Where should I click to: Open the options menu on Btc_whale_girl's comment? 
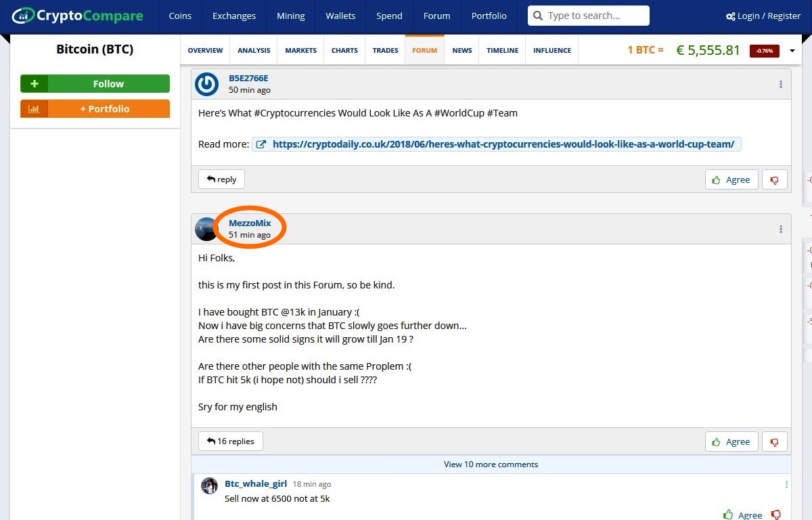click(x=786, y=485)
